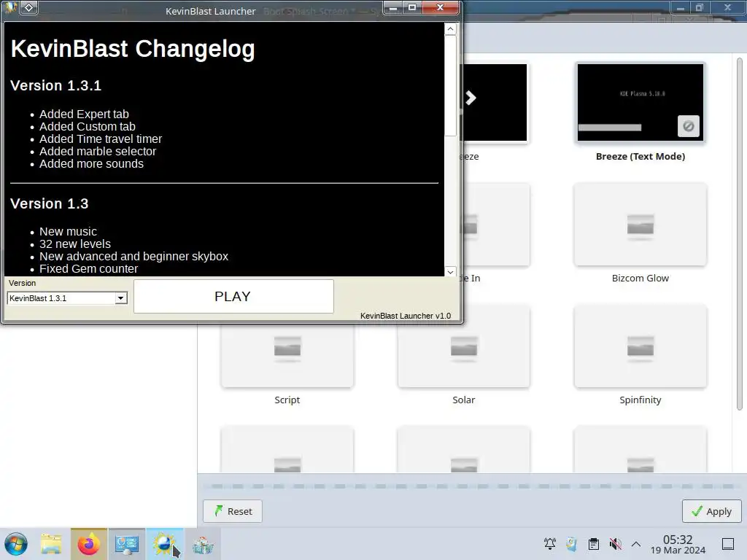
Task: Switch to System Settings in the taskbar
Action: (x=127, y=544)
